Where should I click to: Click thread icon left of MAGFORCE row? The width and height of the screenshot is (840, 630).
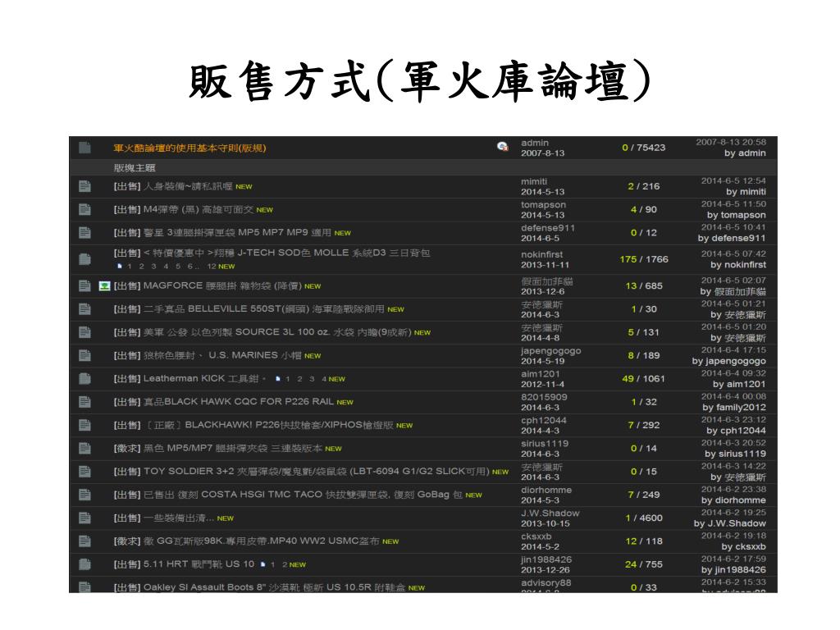(x=84, y=286)
